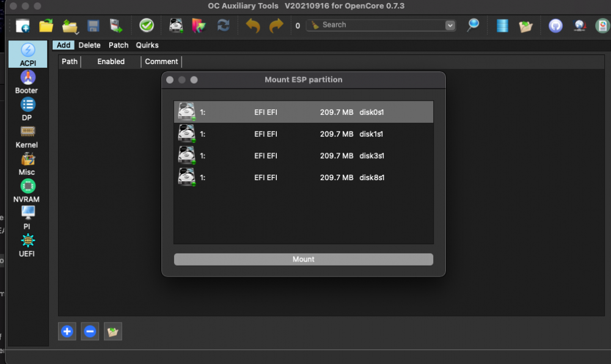Screen dimensions: 611x364
Task: Click the Mount button in dialog
Action: [x=304, y=260]
